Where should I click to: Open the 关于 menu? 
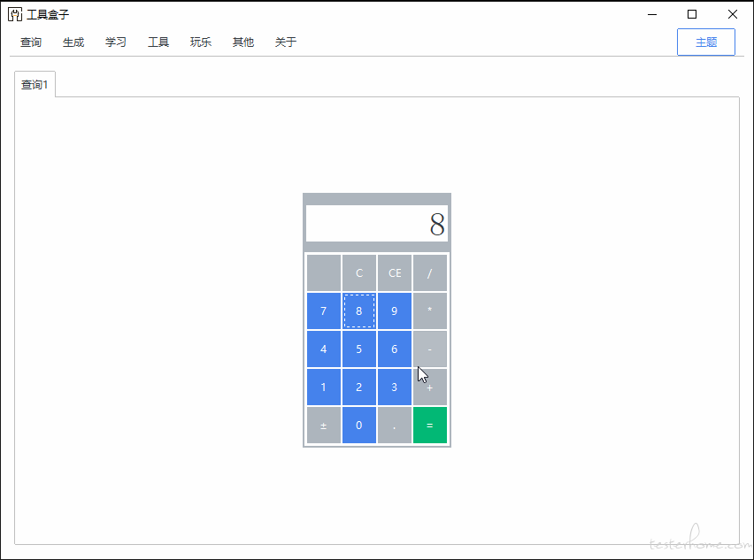coord(286,42)
